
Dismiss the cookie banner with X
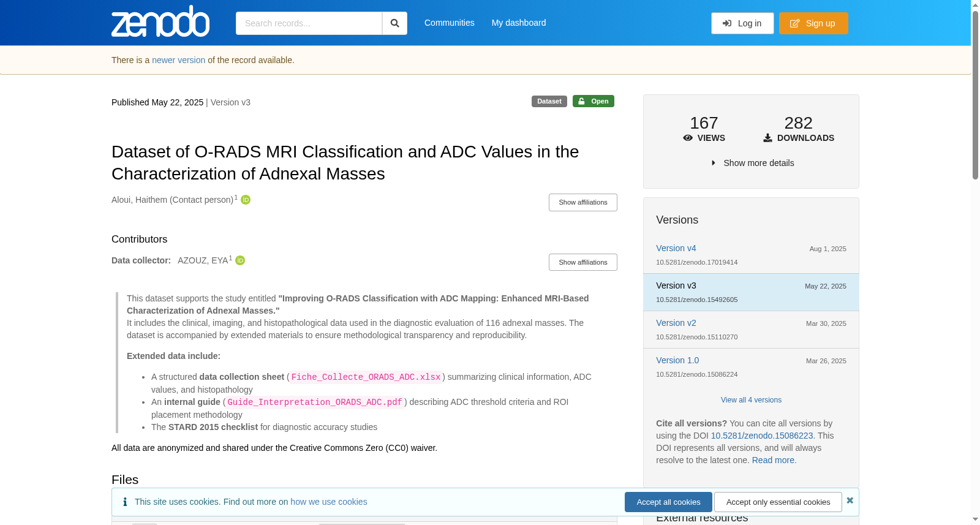tap(850, 500)
